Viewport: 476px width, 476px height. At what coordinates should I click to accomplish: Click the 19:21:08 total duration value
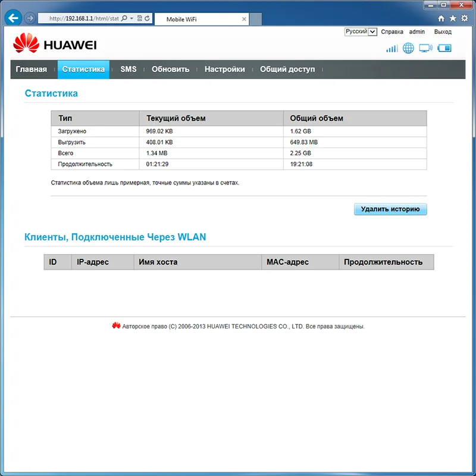(x=301, y=164)
